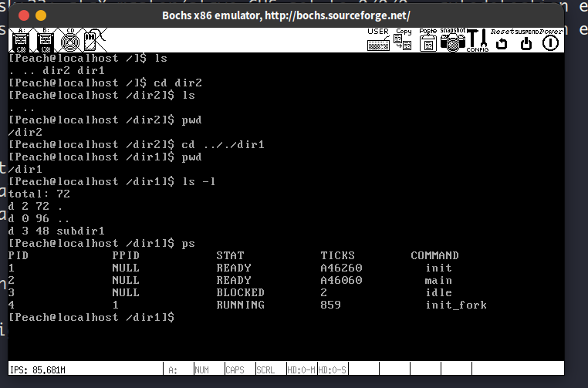Click the SCRL lock status indicator
Screen dimensions: 588x388
coord(265,370)
